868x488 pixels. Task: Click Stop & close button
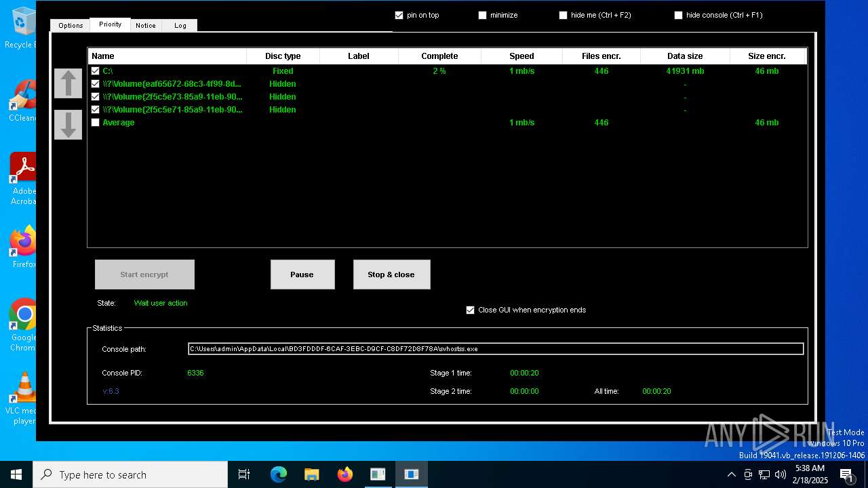(391, 274)
